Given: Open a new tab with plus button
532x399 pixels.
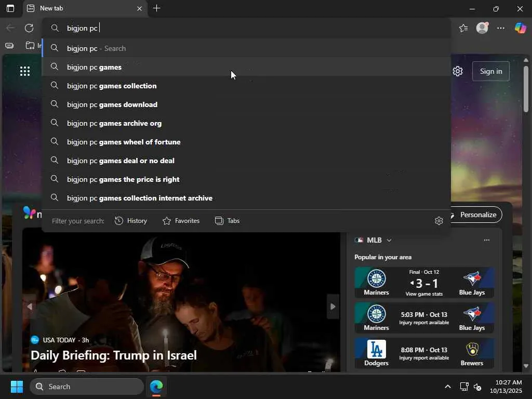Looking at the screenshot, I should coord(156,8).
